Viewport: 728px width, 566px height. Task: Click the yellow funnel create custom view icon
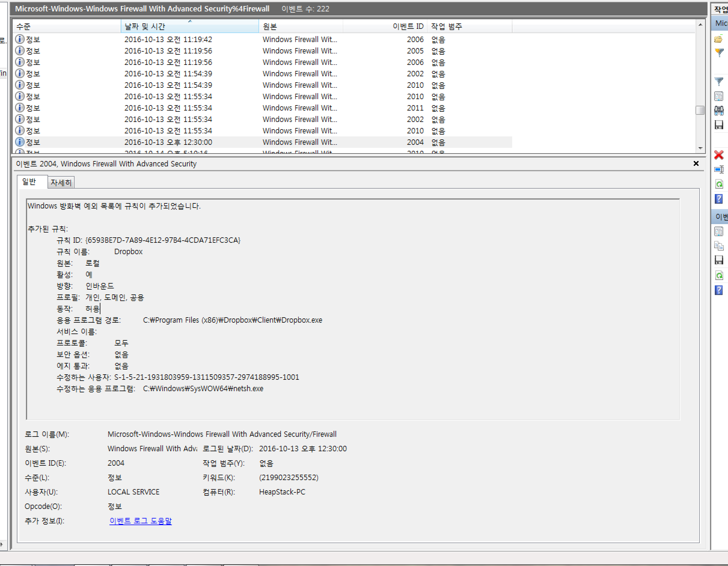click(719, 52)
